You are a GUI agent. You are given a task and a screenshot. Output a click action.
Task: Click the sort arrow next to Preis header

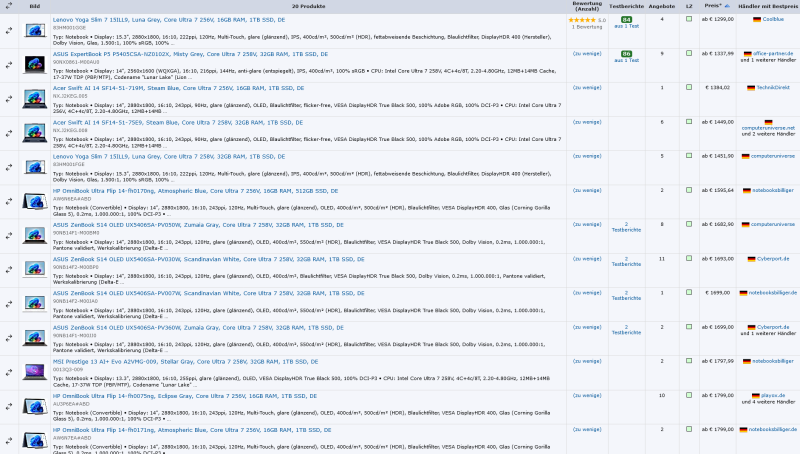point(727,6)
